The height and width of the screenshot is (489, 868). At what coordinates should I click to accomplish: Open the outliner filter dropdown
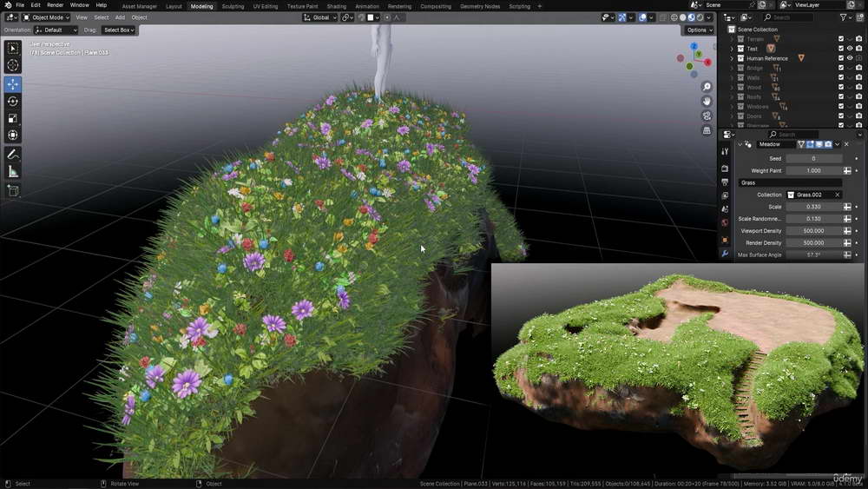845,17
